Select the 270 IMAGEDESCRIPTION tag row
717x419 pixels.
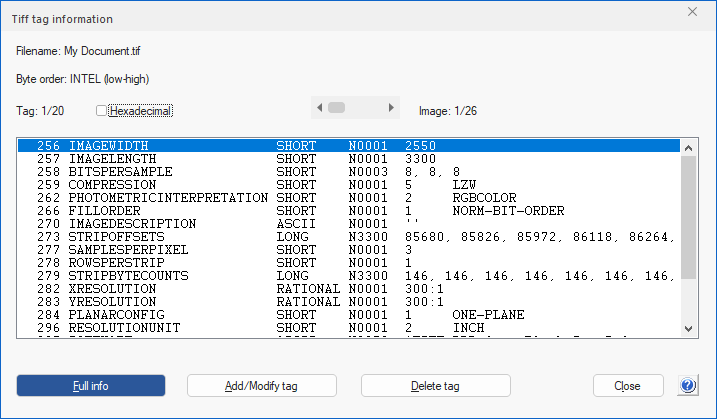(349, 224)
